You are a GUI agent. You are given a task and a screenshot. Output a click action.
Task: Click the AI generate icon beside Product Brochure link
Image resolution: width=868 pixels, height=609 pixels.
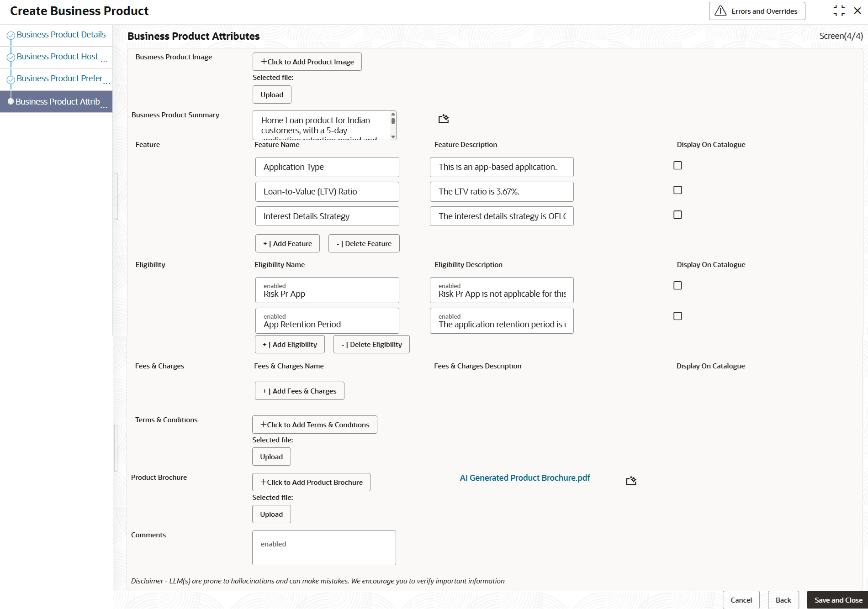pyautogui.click(x=631, y=481)
